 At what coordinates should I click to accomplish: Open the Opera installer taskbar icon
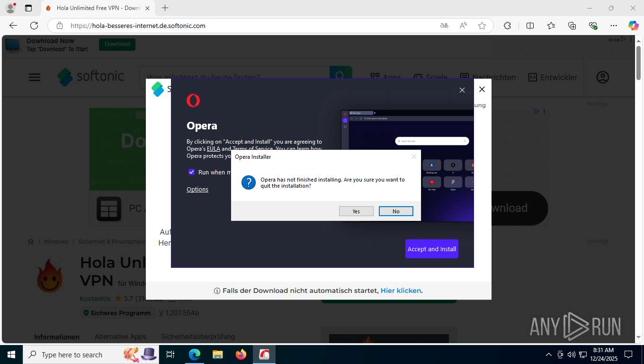coord(264,355)
